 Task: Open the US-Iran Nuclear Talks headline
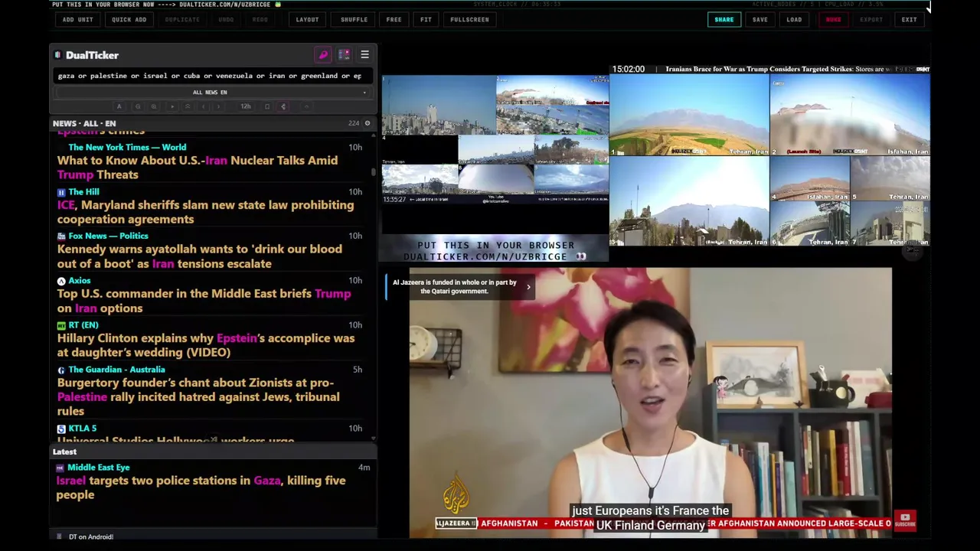[x=198, y=168]
